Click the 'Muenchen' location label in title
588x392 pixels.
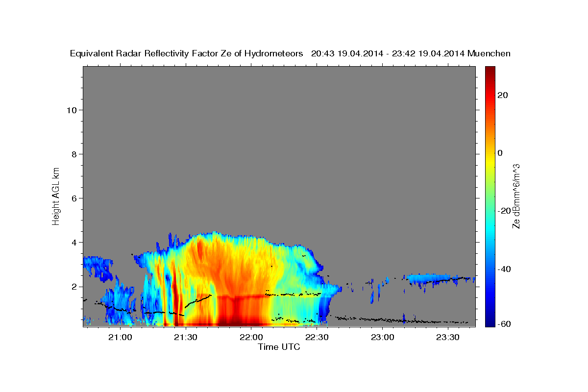click(490, 54)
